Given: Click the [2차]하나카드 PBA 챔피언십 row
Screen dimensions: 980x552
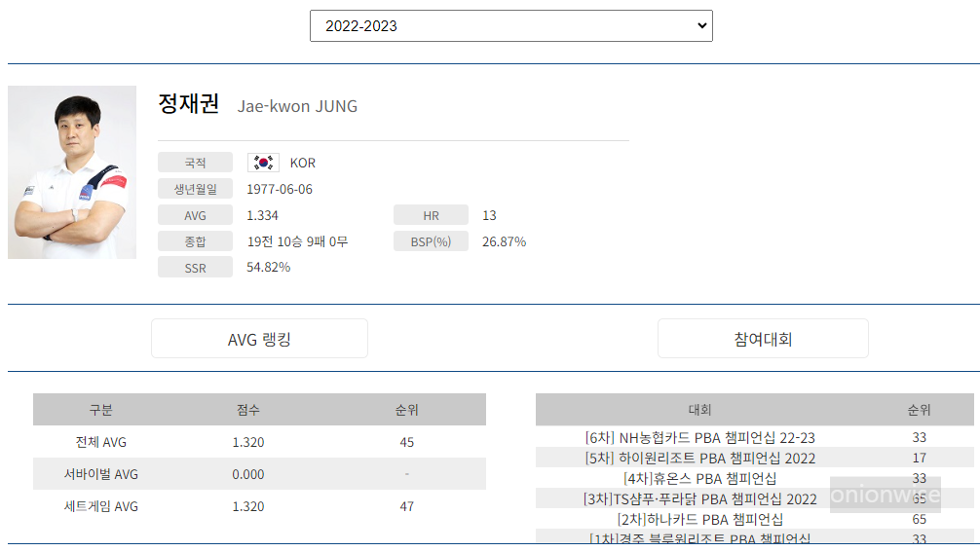Looking at the screenshot, I should (754, 520).
